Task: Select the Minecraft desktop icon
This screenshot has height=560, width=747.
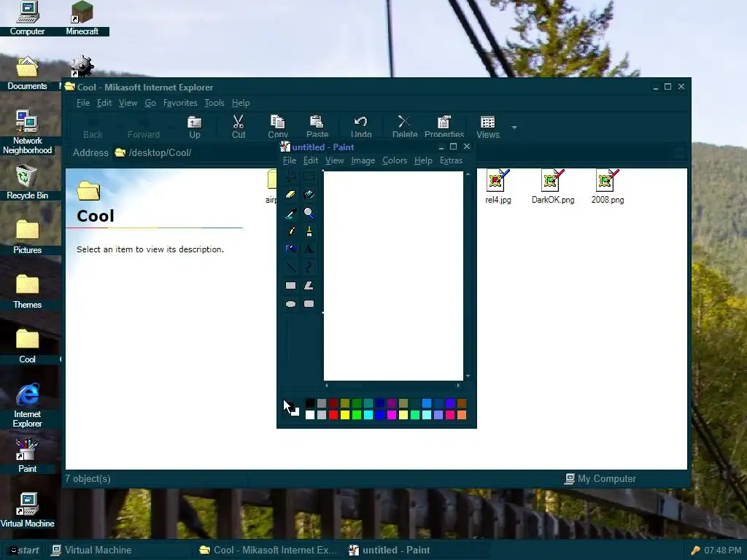Action: (82, 18)
